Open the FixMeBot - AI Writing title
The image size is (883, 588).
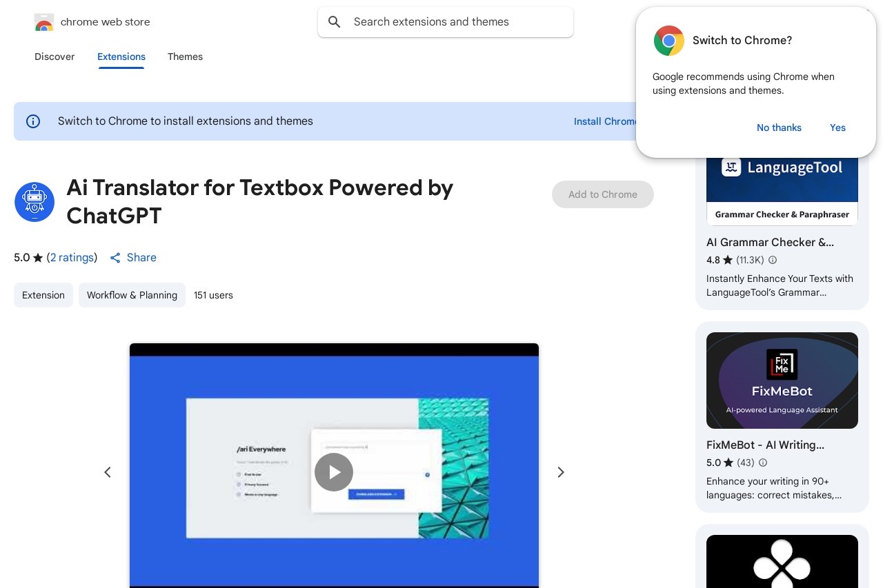point(765,445)
